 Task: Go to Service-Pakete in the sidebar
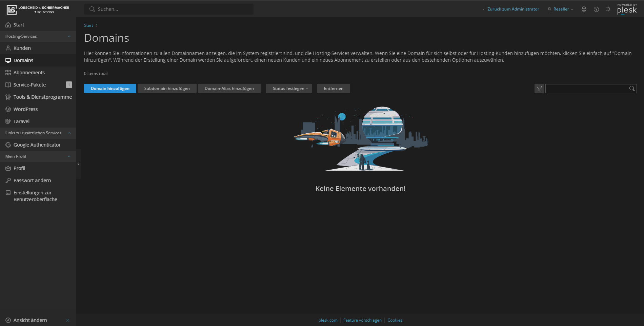29,85
